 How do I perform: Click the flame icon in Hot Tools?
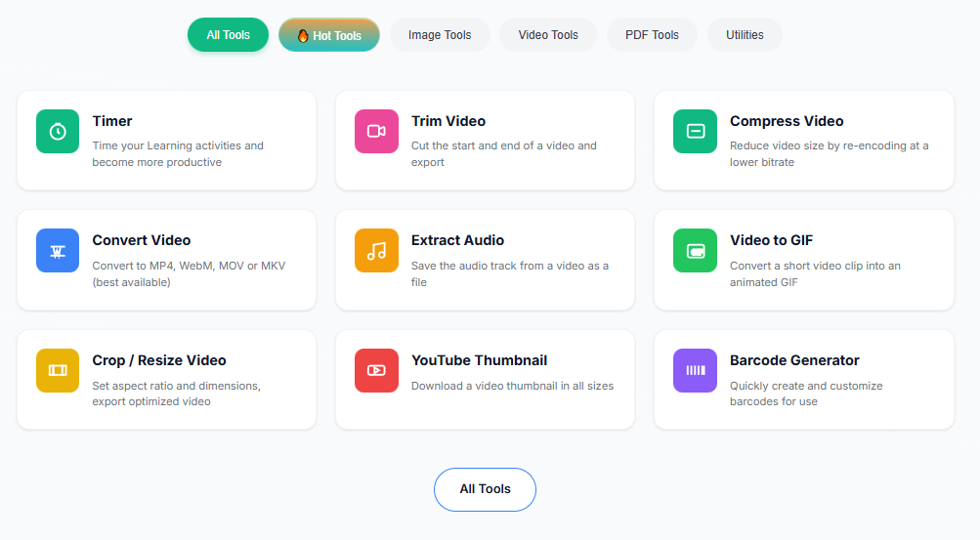303,35
